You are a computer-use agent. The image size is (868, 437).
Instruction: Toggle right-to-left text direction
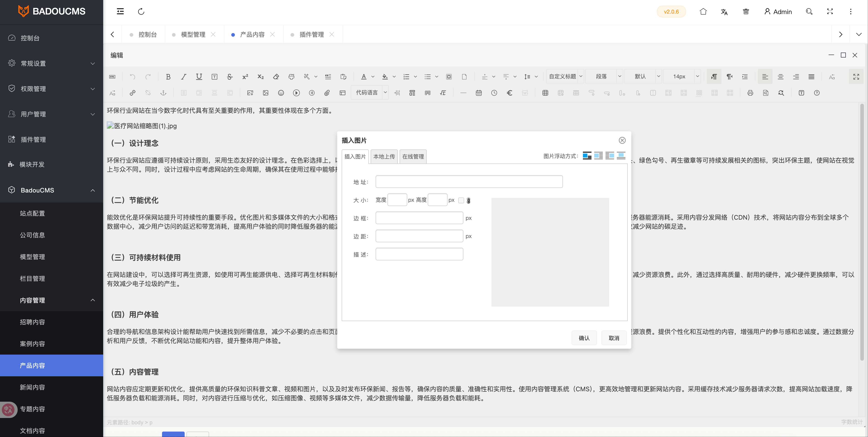coord(729,77)
